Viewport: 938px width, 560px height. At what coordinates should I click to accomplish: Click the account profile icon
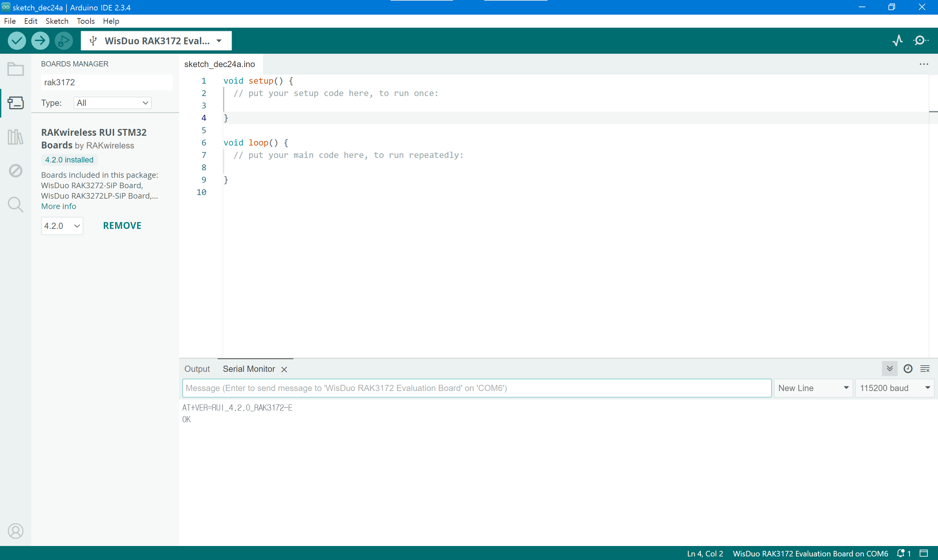[16, 531]
